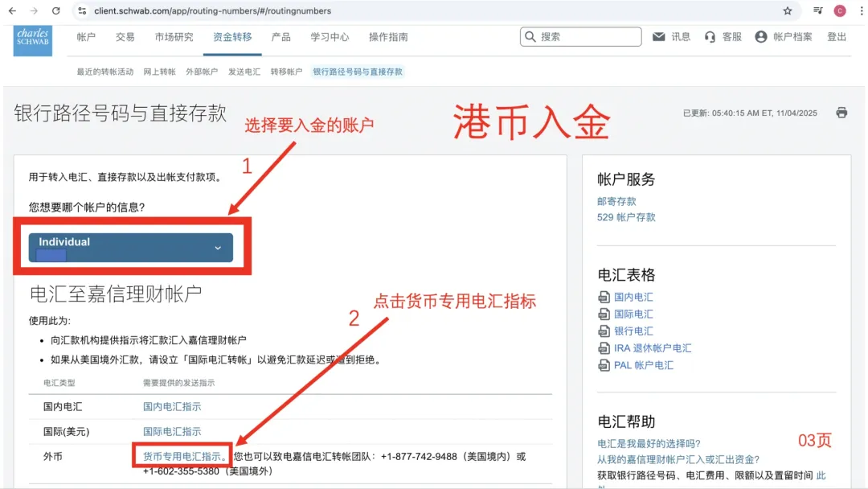
Task: Click the 国际(美元) row label
Action: click(x=67, y=431)
